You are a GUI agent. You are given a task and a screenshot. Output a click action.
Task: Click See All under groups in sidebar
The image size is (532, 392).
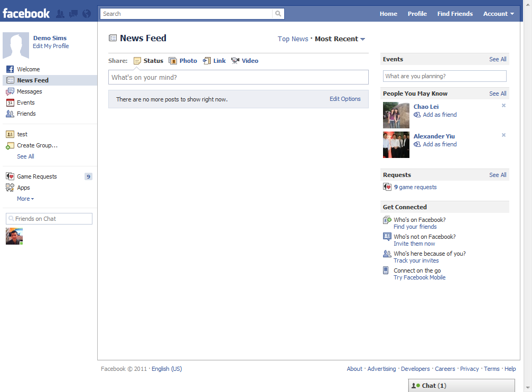click(25, 156)
